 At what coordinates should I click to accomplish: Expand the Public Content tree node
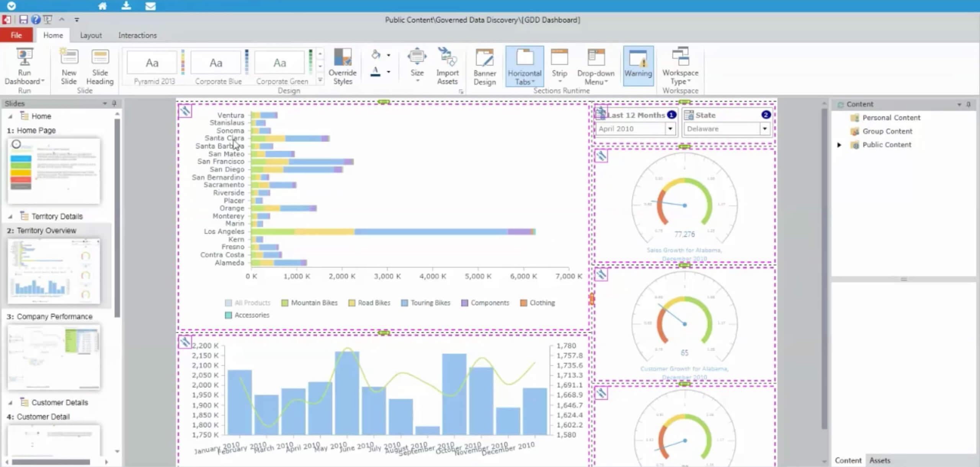[839, 145]
